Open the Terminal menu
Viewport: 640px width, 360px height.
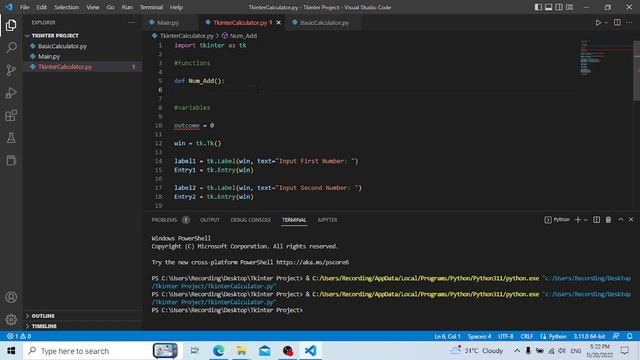tap(151, 7)
